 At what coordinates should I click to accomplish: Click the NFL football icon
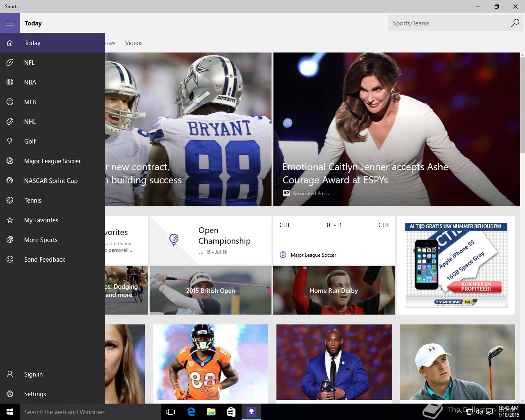click(10, 62)
